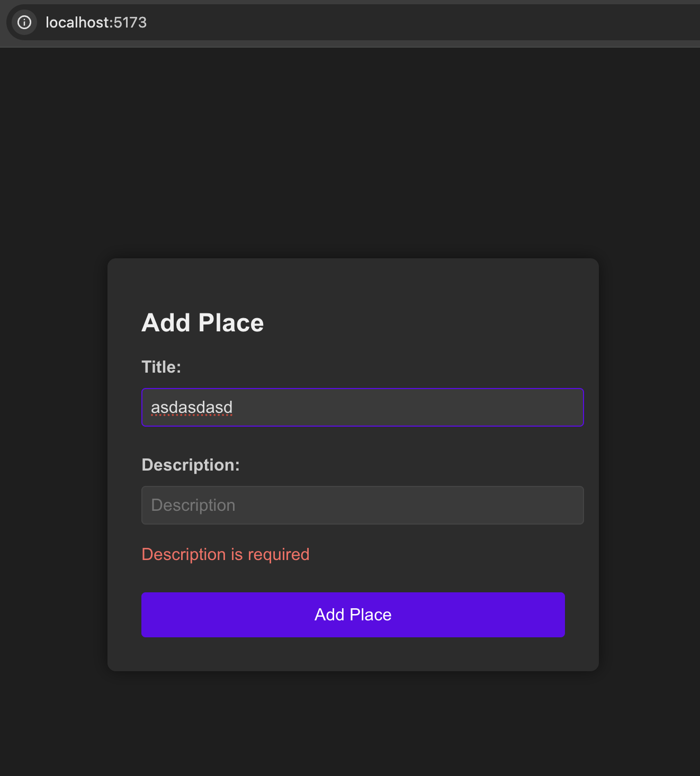Click blank space at end of Title field
Screen dimensions: 700x776
(x=408, y=407)
